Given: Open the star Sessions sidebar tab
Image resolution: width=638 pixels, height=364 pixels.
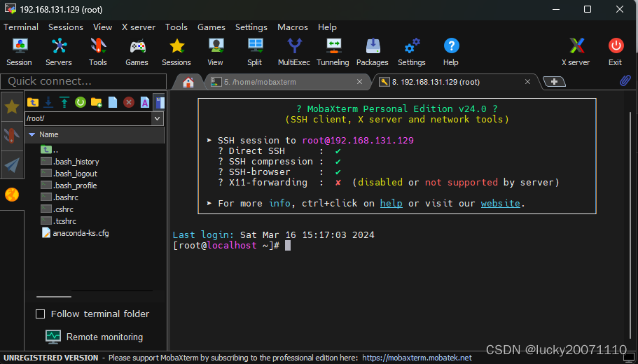Looking at the screenshot, I should pyautogui.click(x=12, y=107).
